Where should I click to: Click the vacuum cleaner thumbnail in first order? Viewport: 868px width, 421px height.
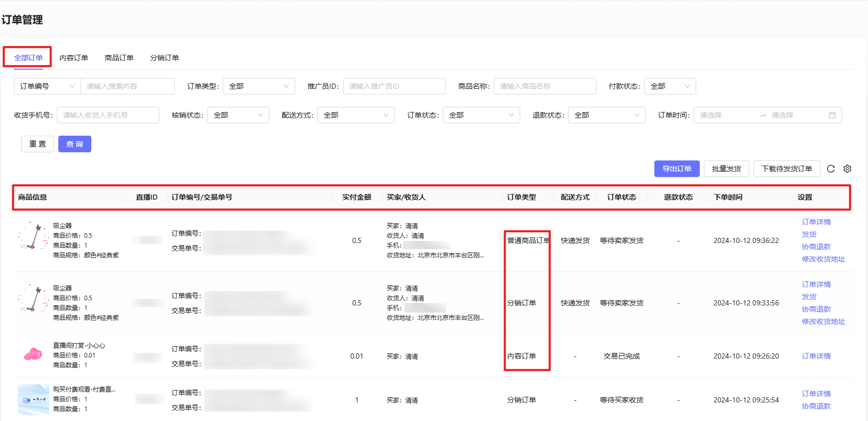pyautogui.click(x=34, y=236)
